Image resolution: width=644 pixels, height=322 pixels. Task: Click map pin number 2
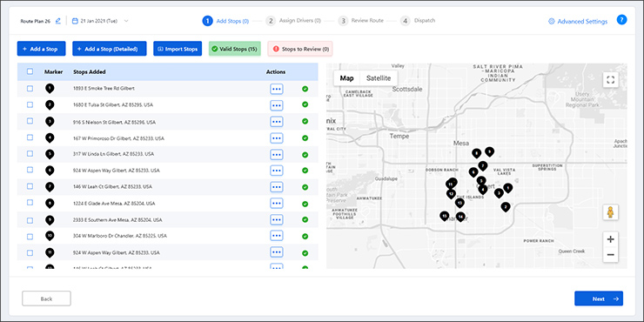(506, 206)
